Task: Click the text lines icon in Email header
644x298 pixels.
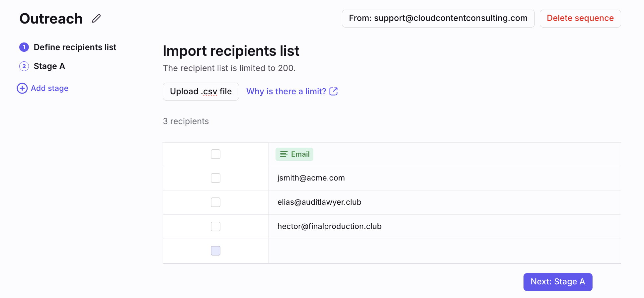Action: click(284, 154)
